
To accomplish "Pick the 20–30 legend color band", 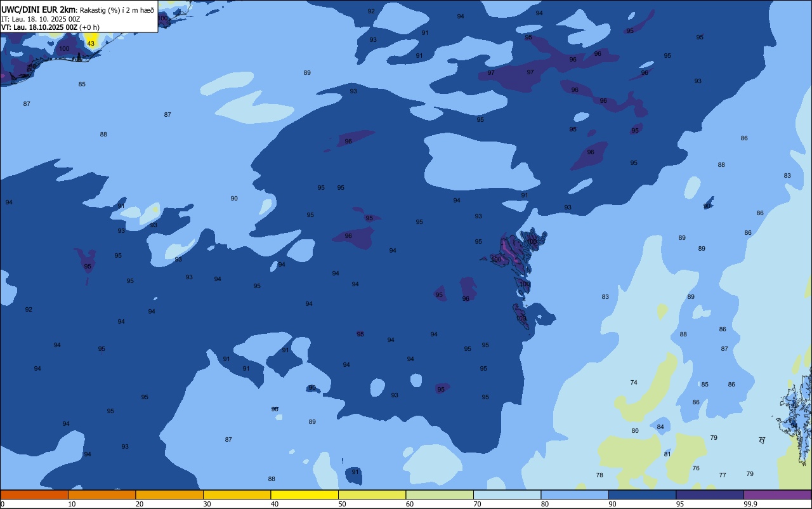I will click(x=169, y=494).
